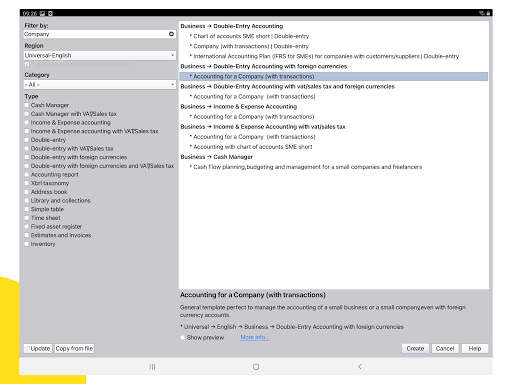Click the Update button
The height and width of the screenshot is (384, 512).
tap(38, 349)
